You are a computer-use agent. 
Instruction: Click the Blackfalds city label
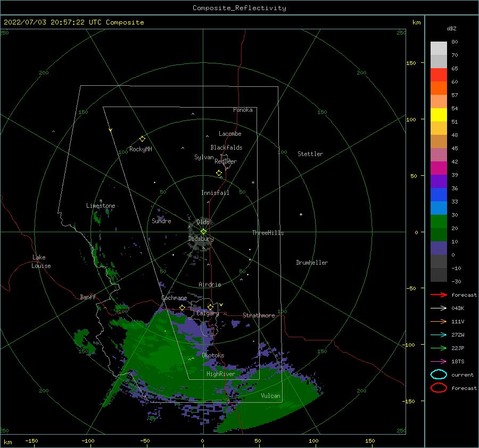tap(226, 148)
